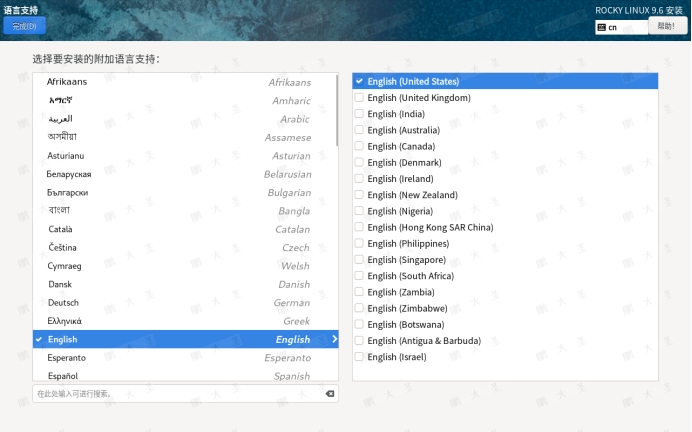
Task: Choose the Arabic language row
Action: [x=184, y=119]
